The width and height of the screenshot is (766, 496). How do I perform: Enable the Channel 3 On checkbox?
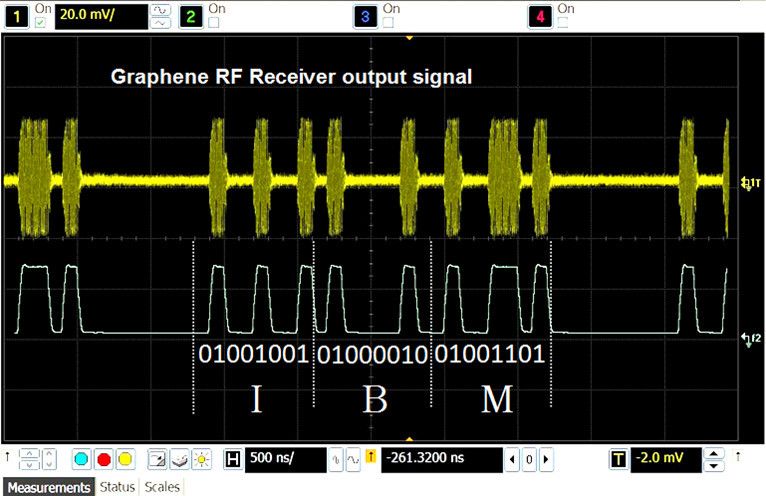coord(388,22)
